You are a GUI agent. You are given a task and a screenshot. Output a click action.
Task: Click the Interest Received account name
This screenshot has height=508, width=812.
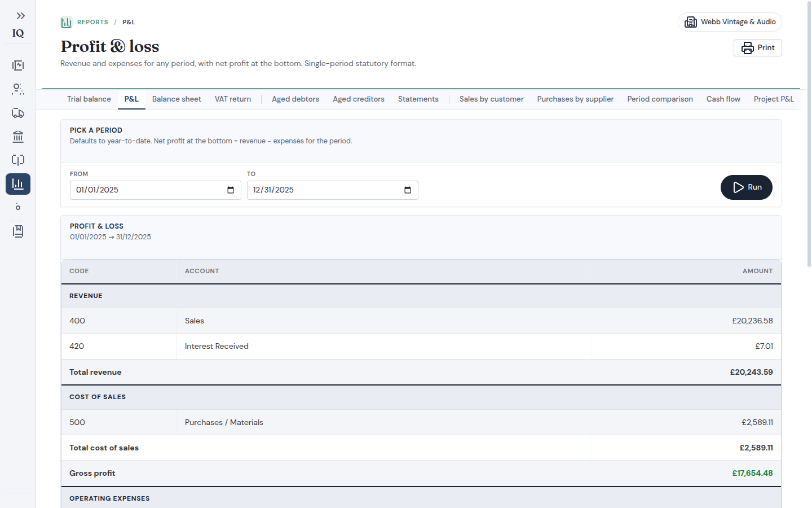pos(217,347)
